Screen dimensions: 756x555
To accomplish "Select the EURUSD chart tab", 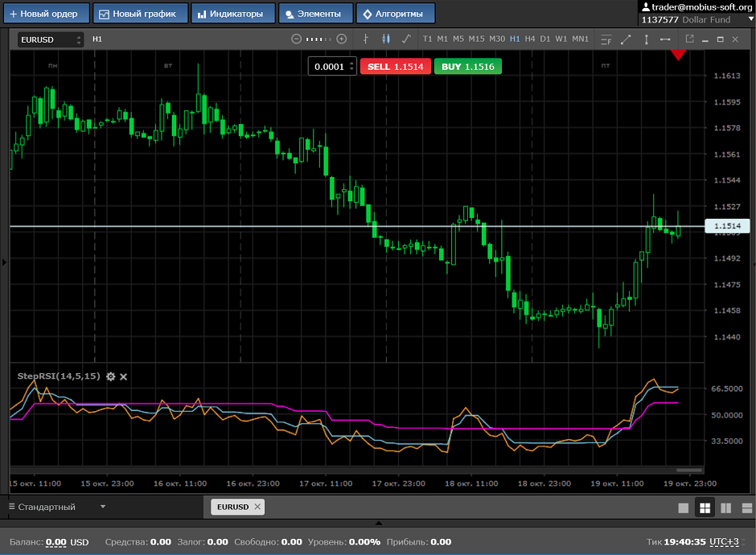I will pos(231,507).
